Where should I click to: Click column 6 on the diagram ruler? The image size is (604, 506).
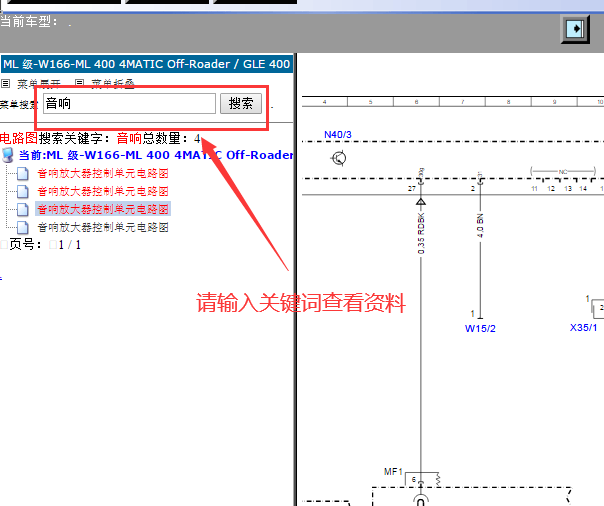pos(416,102)
